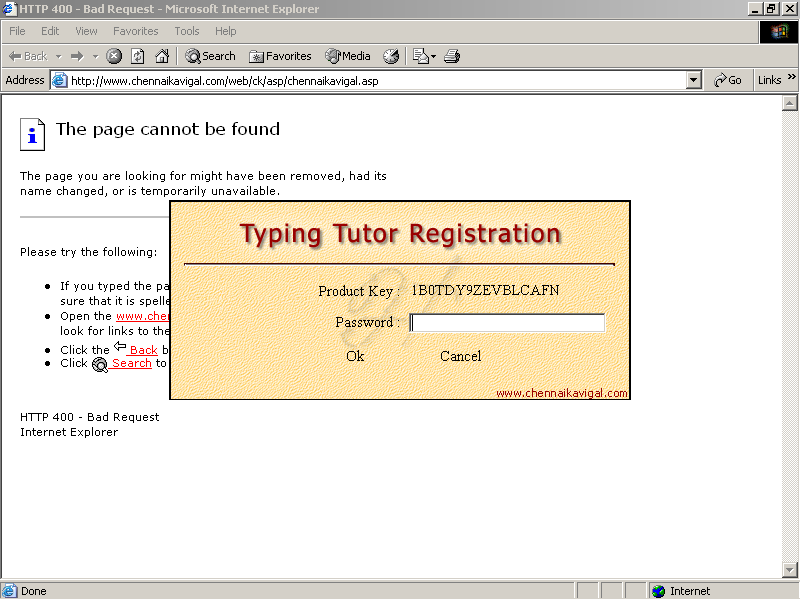This screenshot has width=800, height=600.
Task: Click the partially hidden www.che home page link
Action: coord(142,316)
